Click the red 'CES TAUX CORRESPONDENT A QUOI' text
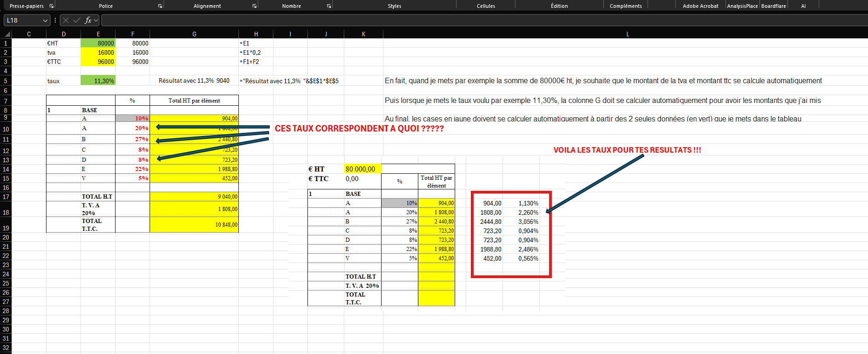 359,129
